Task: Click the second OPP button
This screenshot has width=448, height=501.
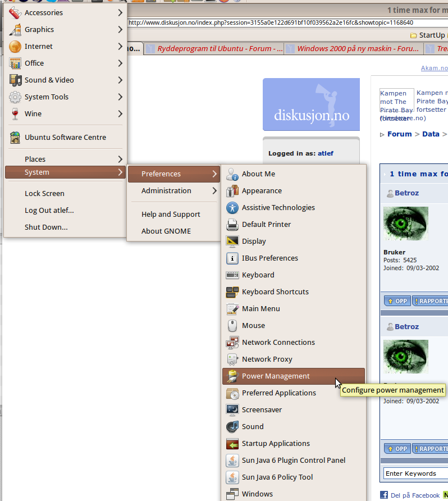Action: pyautogui.click(x=397, y=449)
